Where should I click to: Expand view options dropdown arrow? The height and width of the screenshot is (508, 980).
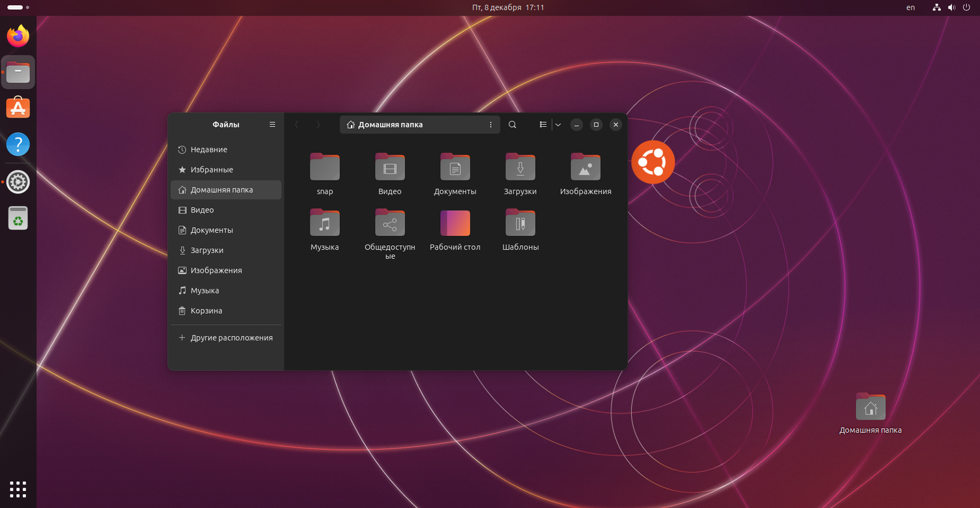[558, 125]
